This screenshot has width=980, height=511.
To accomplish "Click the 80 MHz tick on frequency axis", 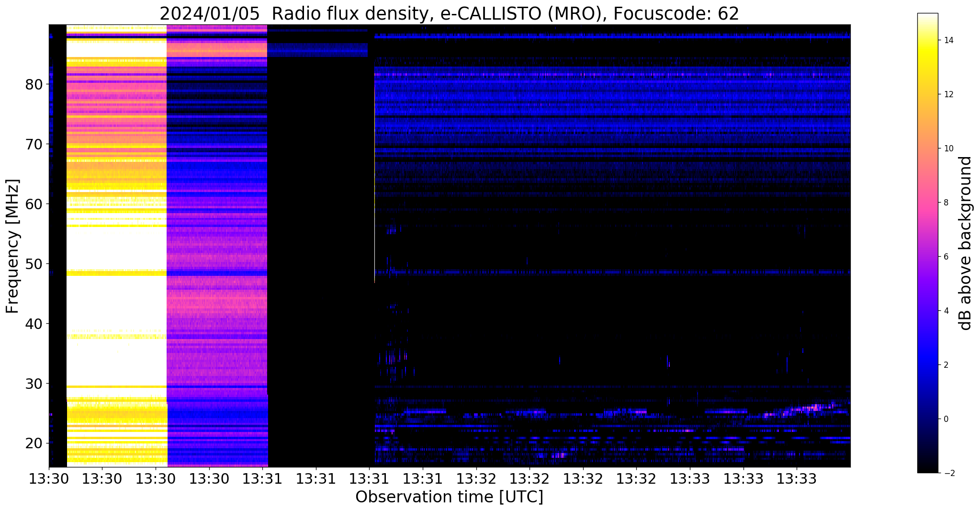I will click(34, 84).
